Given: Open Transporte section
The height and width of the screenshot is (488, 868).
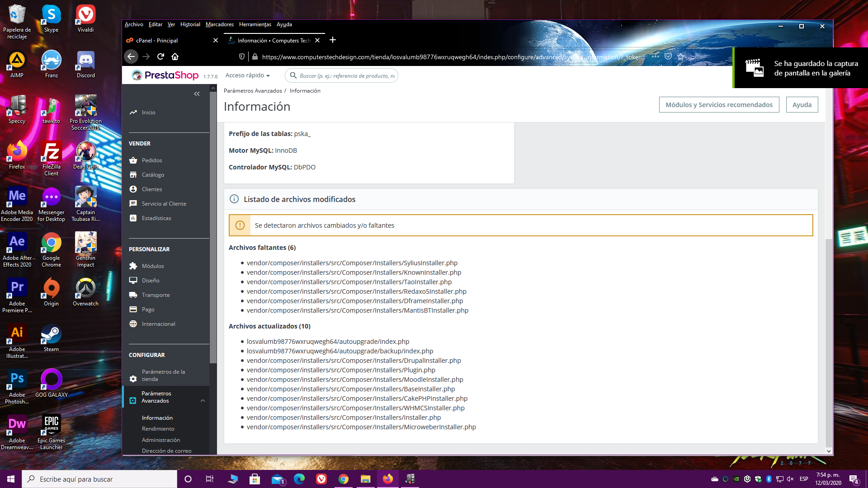Looking at the screenshot, I should (156, 295).
